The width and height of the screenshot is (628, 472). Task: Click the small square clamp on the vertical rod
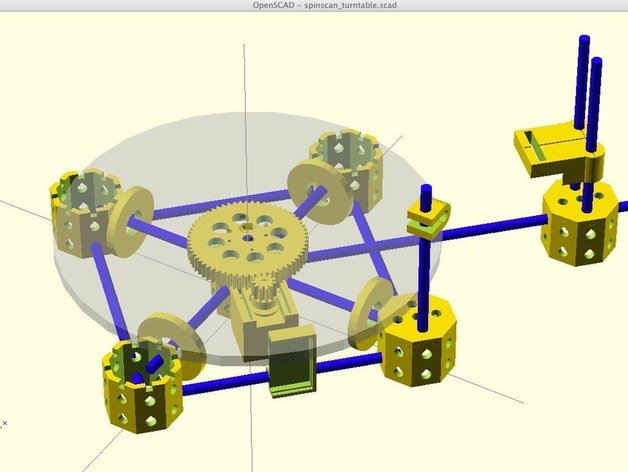click(427, 217)
